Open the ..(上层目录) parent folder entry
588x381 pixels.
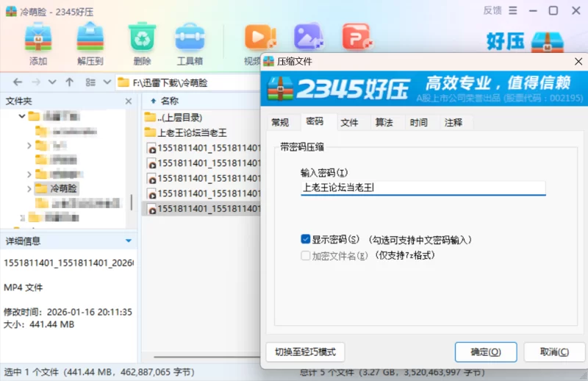click(x=173, y=118)
